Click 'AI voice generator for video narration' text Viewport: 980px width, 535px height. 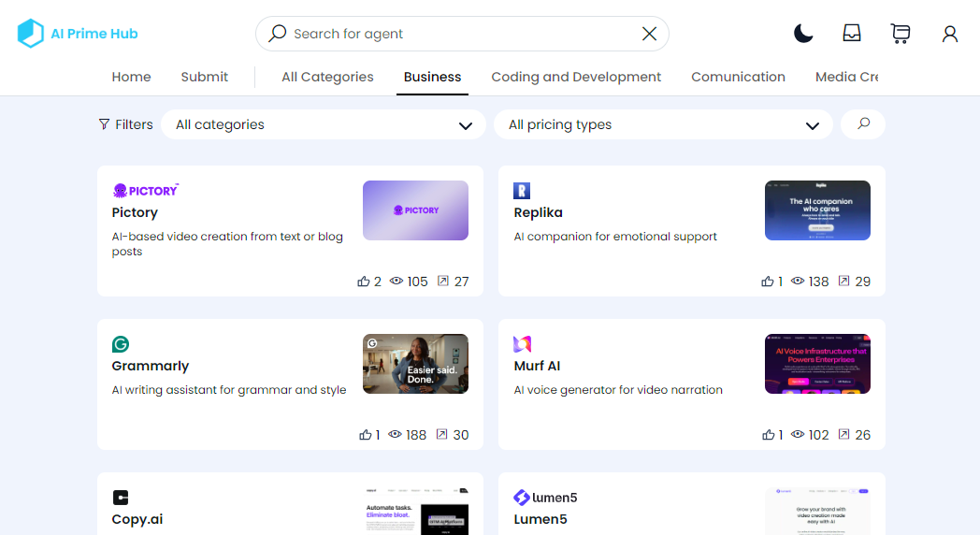pos(618,389)
